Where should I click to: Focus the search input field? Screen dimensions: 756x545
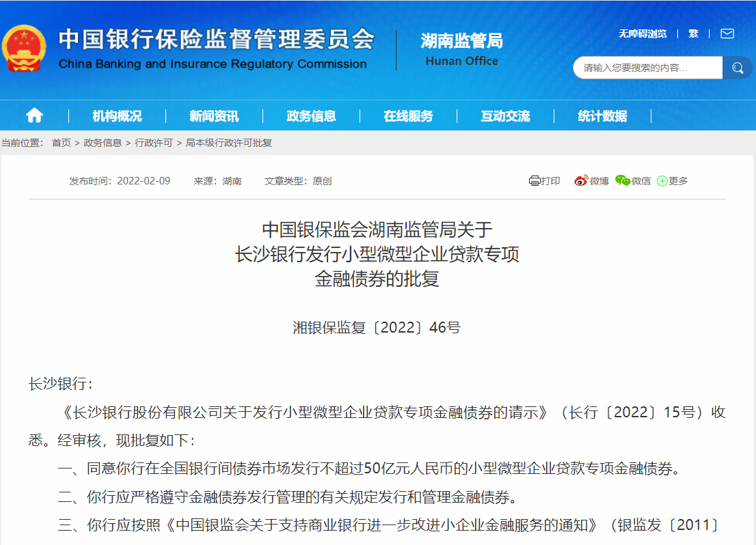coord(647,68)
